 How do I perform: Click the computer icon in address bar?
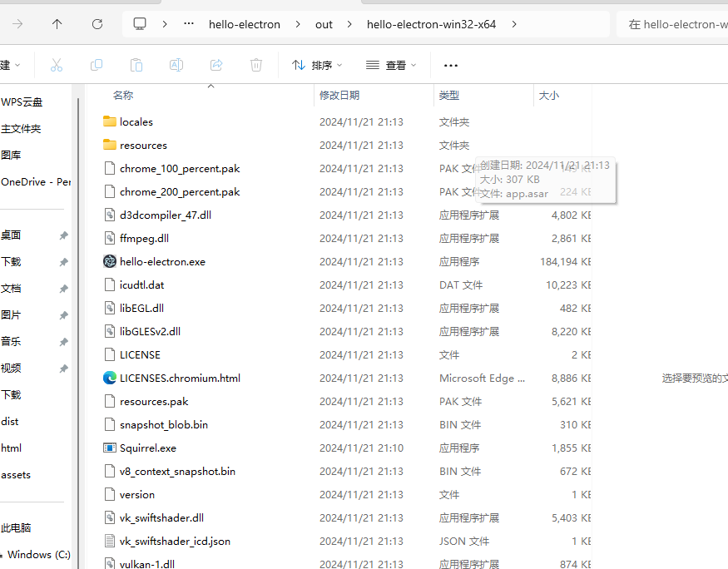(x=140, y=24)
